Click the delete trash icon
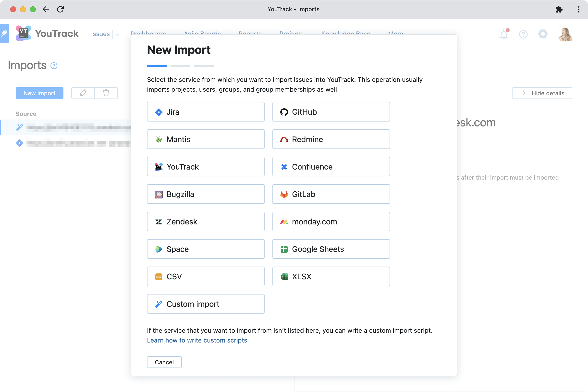The height and width of the screenshot is (392, 588). click(x=106, y=93)
